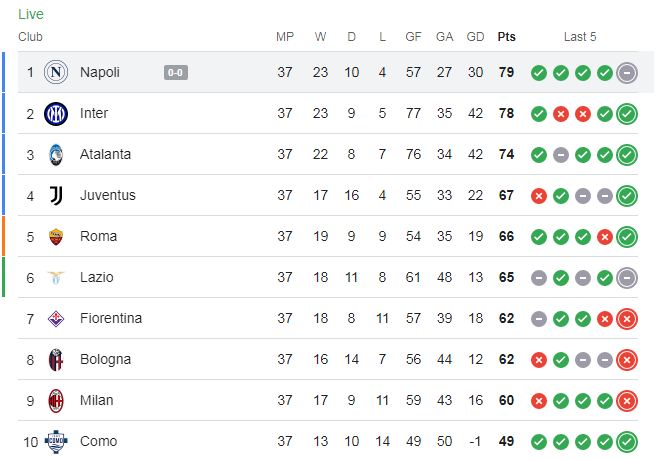The height and width of the screenshot is (459, 666).
Task: Click the Atalanta club crest icon
Action: (x=56, y=154)
